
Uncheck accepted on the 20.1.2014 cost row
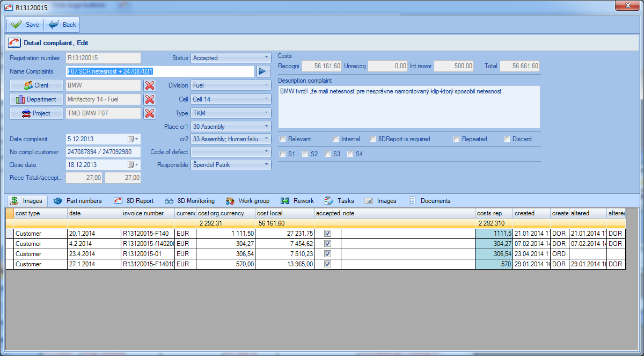pyautogui.click(x=328, y=234)
